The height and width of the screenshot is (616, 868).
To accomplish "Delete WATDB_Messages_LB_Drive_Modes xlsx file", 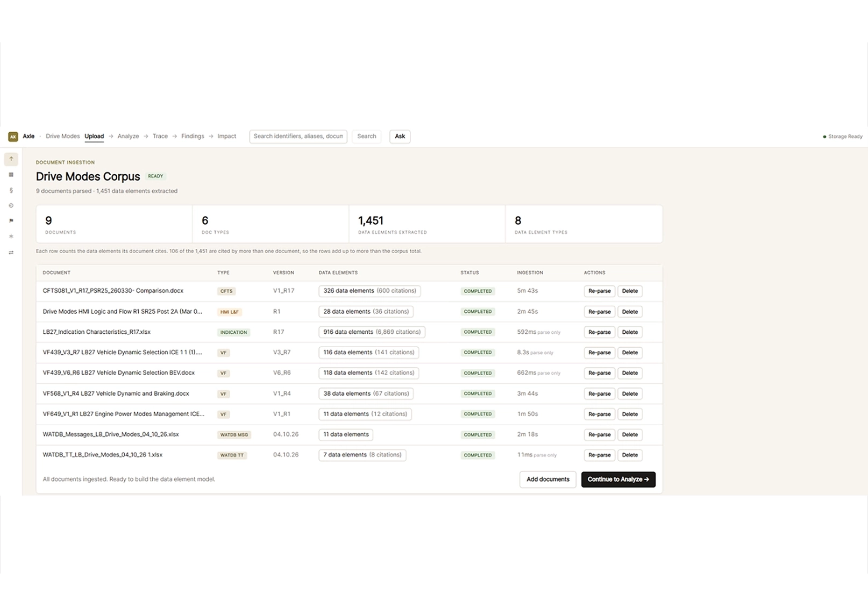I will (x=630, y=435).
